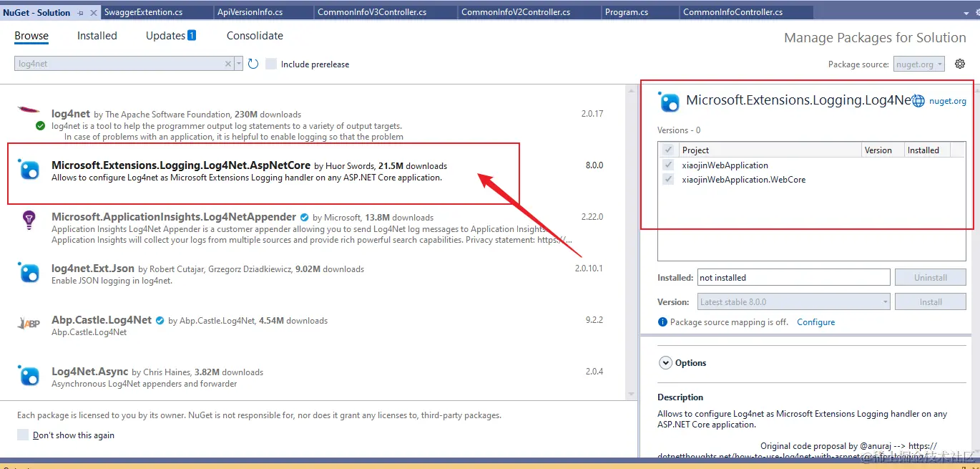Select the log4net.Ext.Json package title
Viewport: 980px width, 469px height.
click(93, 268)
